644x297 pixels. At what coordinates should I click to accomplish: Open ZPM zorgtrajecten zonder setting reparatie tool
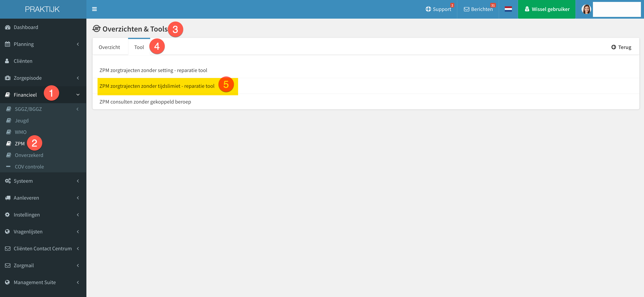coord(153,70)
